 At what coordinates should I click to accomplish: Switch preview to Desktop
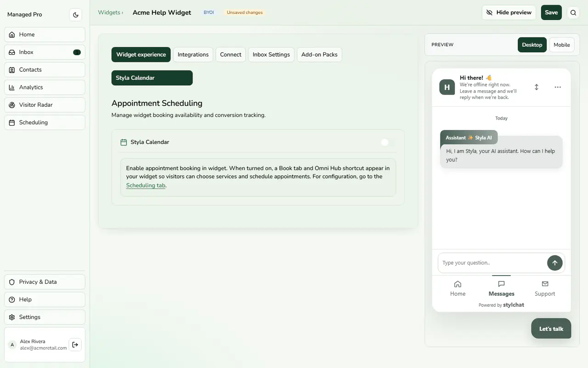532,45
